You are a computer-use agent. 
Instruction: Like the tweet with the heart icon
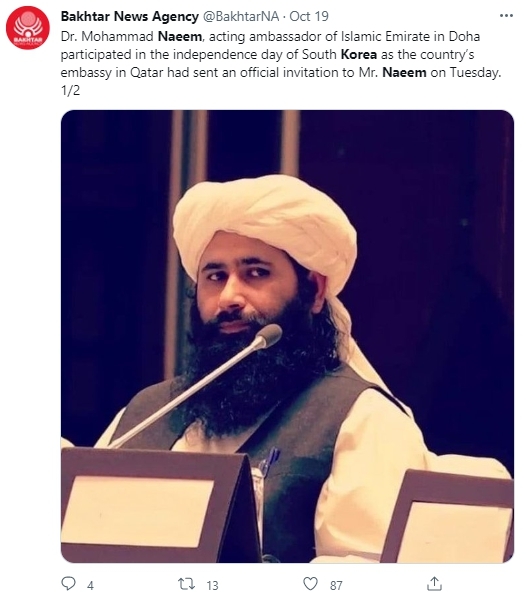click(310, 583)
